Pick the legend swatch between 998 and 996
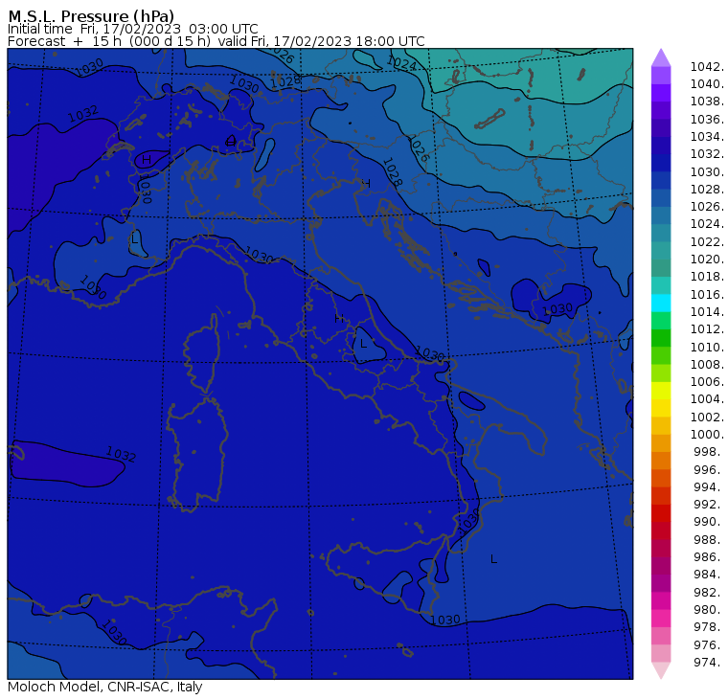The image size is (728, 700). 661,461
